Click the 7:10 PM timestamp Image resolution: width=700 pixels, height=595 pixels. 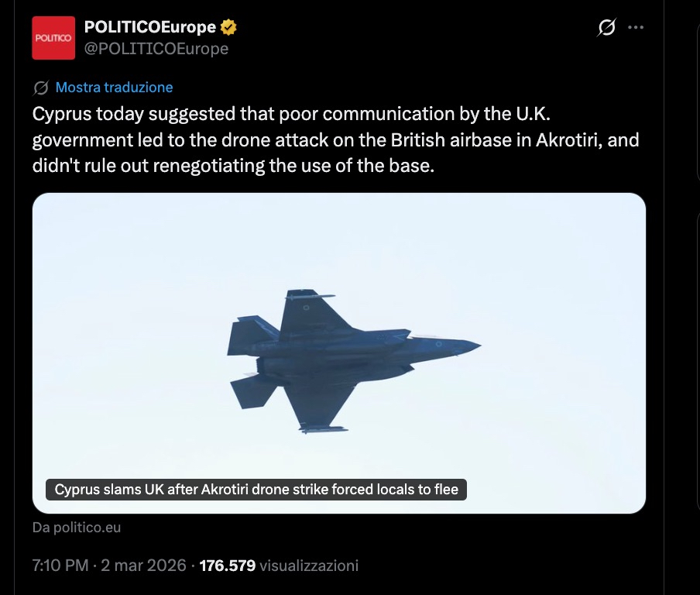(x=60, y=566)
